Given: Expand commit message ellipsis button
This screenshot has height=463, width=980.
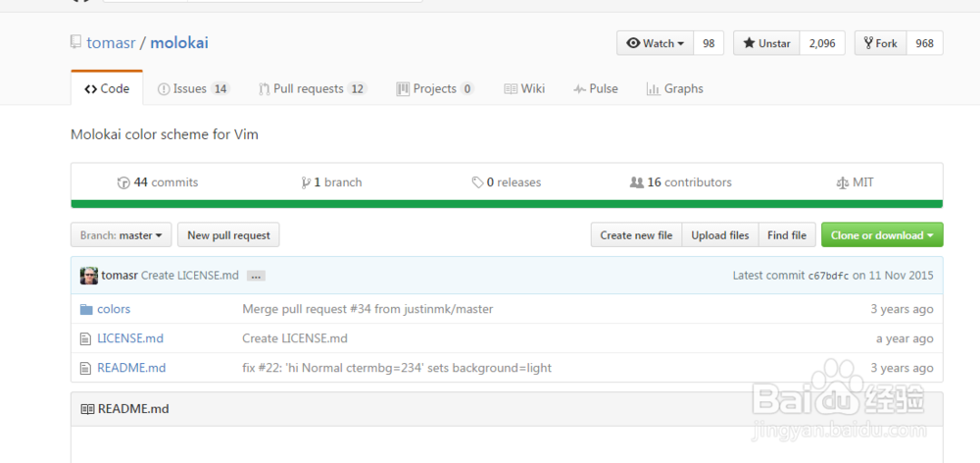Looking at the screenshot, I should click(x=256, y=276).
